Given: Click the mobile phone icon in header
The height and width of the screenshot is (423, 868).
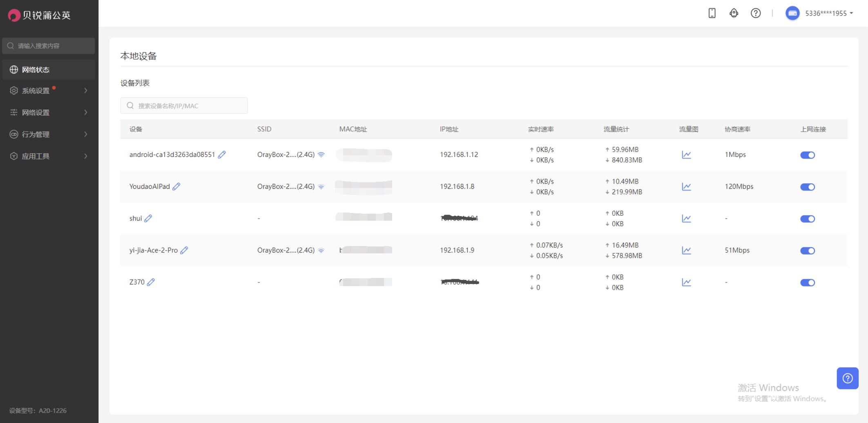Looking at the screenshot, I should 712,13.
